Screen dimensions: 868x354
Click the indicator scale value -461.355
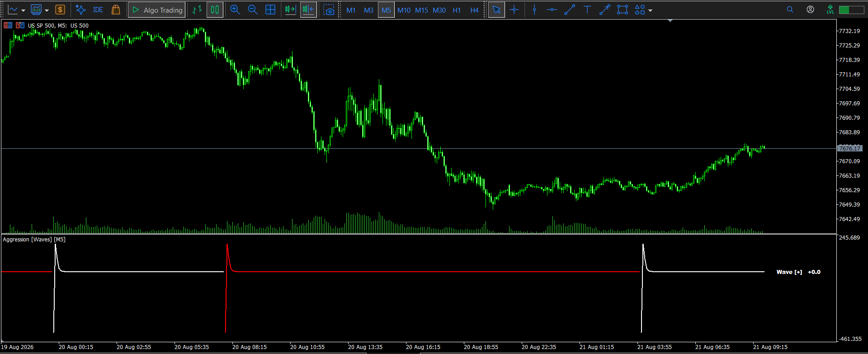(x=850, y=339)
